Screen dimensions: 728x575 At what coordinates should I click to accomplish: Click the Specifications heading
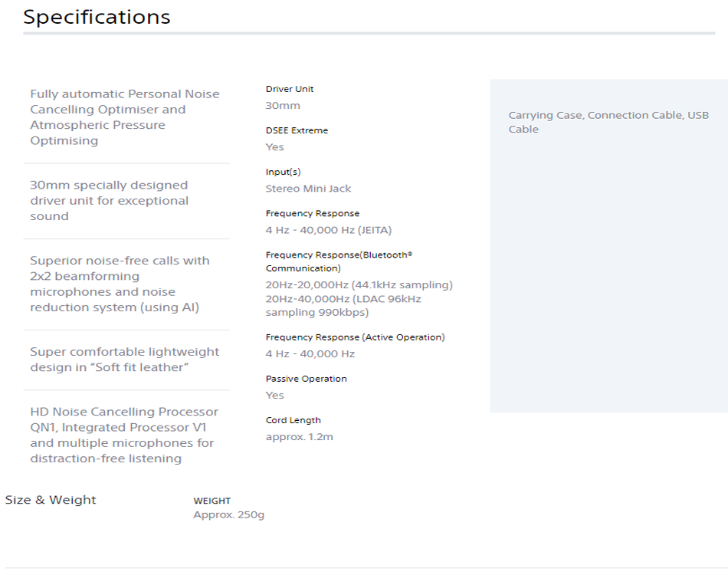click(97, 18)
